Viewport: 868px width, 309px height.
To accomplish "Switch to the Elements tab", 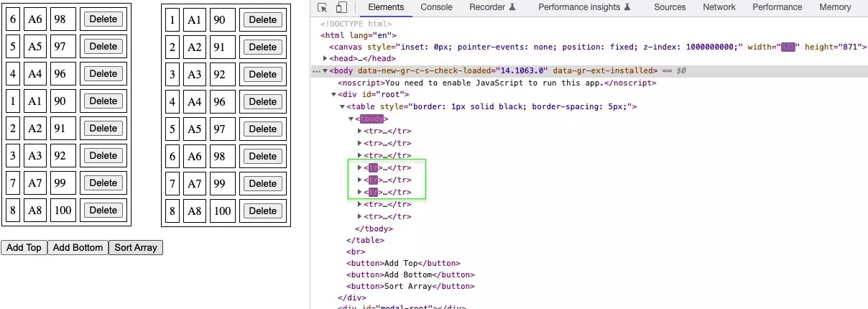I will [385, 7].
